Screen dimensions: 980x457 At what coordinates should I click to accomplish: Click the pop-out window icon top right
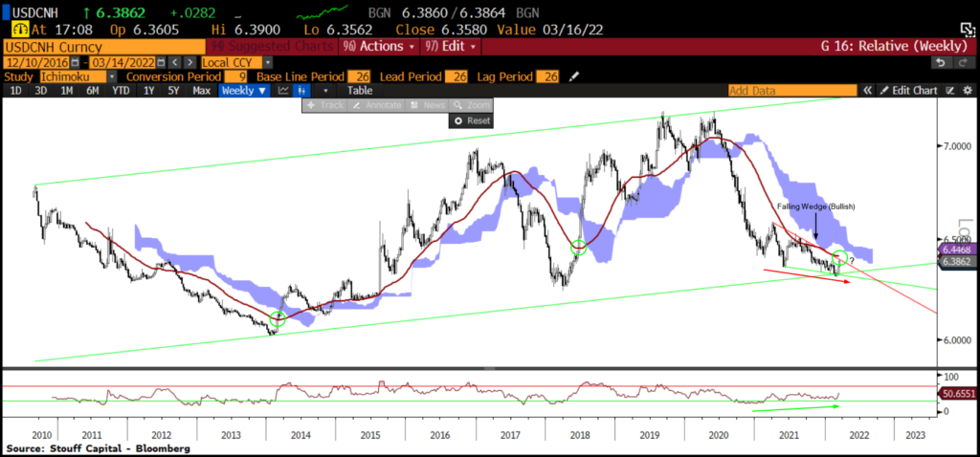pyautogui.click(x=967, y=29)
